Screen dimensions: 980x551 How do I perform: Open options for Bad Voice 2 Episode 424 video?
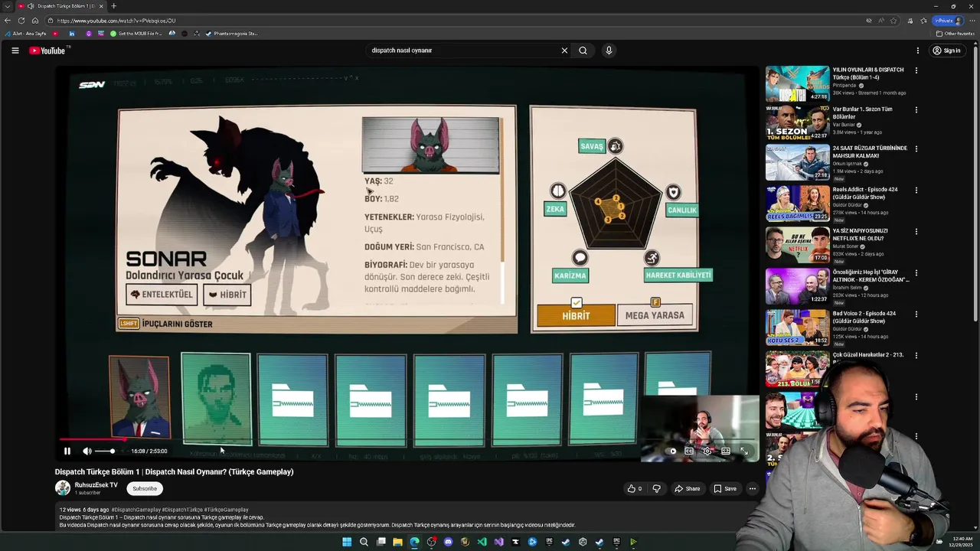(x=916, y=314)
